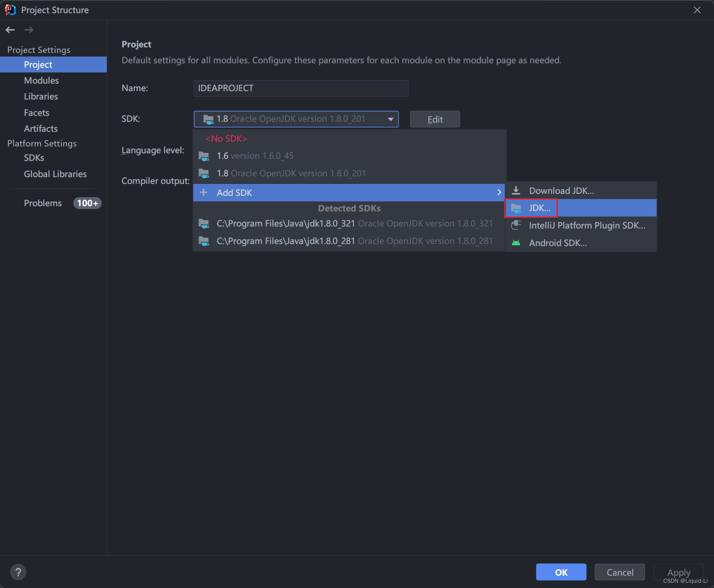
Task: Click the folder icon beside JDK... entry
Action: [516, 208]
